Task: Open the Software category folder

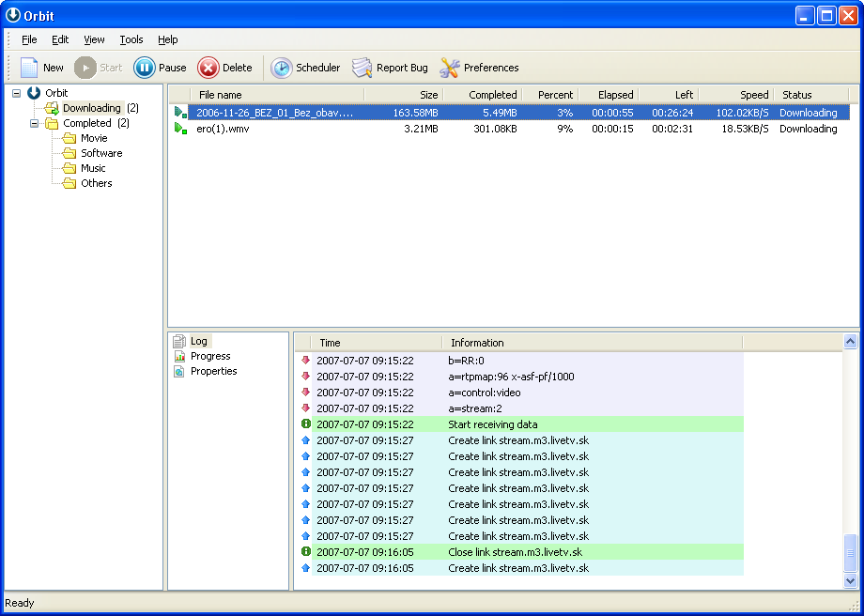Action: pyautogui.click(x=101, y=153)
